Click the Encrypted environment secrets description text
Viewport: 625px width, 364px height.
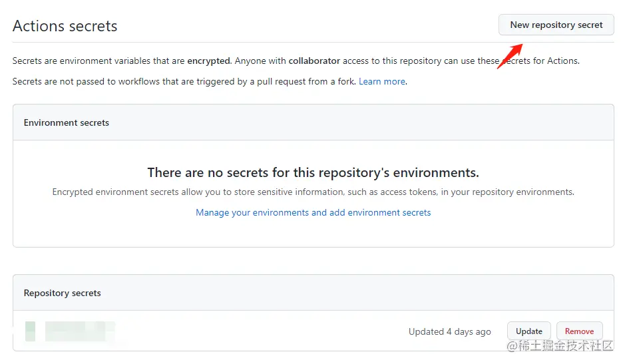(x=313, y=192)
